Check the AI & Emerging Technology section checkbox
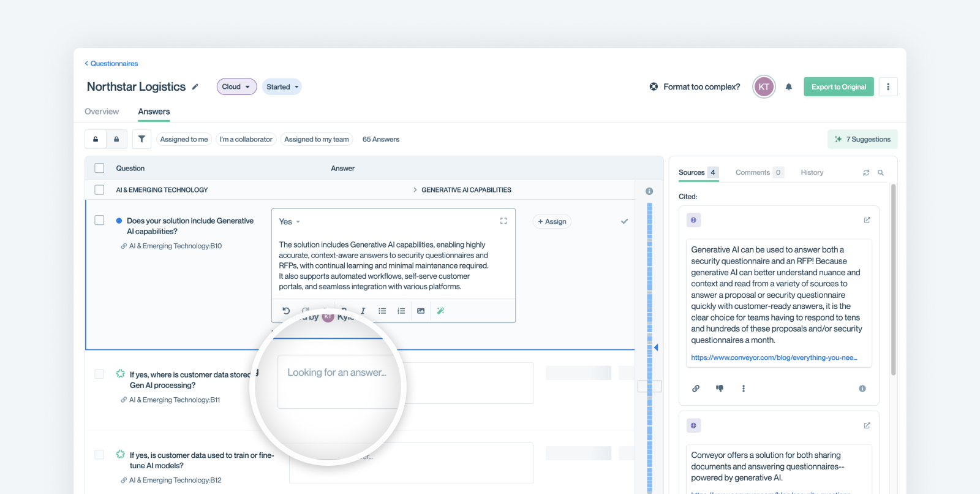 point(99,190)
